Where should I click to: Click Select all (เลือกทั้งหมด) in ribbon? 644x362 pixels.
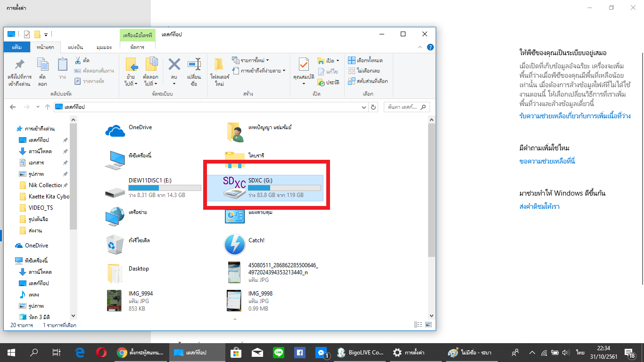(x=365, y=60)
